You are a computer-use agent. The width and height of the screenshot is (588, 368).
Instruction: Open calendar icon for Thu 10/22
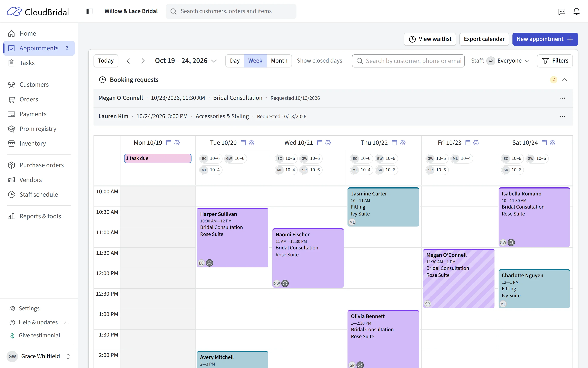coord(394,143)
